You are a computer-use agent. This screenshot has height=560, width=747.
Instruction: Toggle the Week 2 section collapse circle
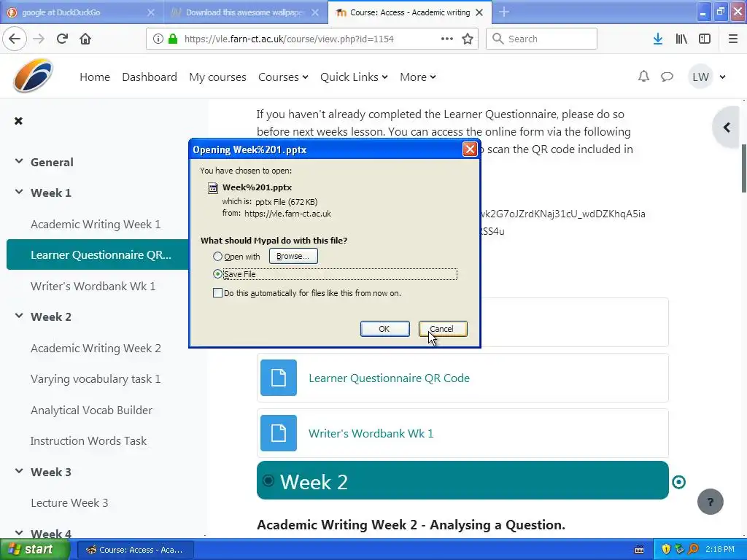pos(268,481)
